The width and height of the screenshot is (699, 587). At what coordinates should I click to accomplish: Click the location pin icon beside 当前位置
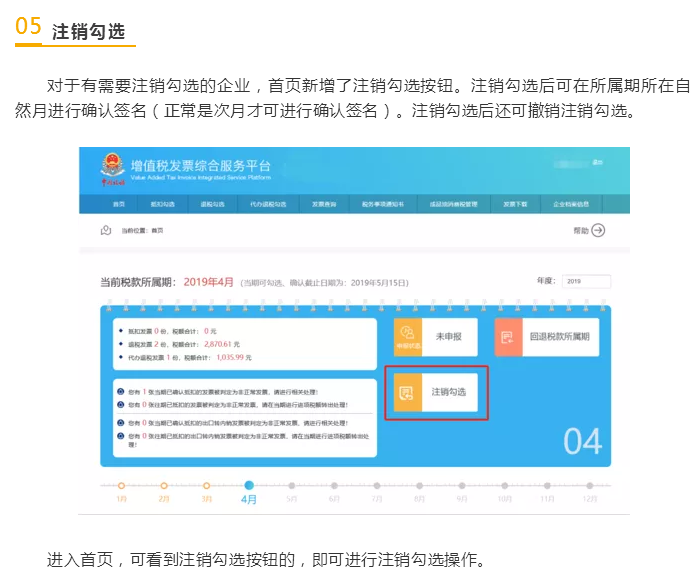(x=106, y=230)
